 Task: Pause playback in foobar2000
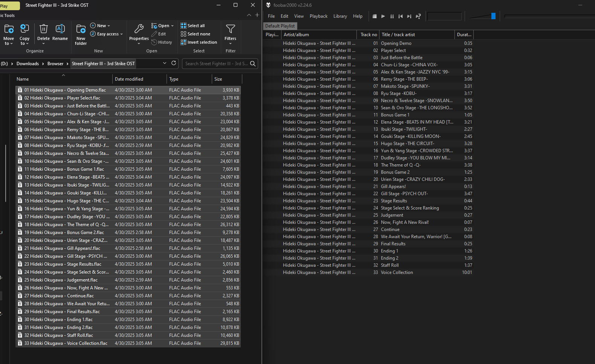(392, 16)
